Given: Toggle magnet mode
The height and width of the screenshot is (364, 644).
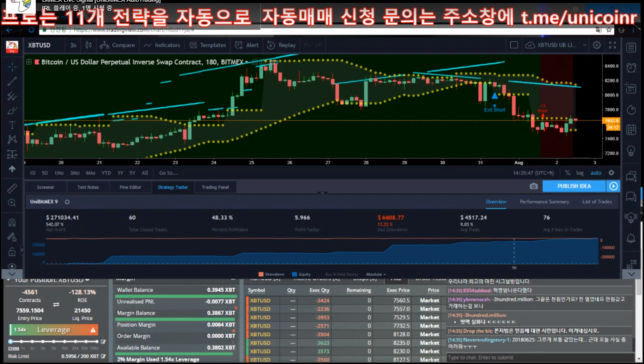Looking at the screenshot, I should click(x=12, y=222).
